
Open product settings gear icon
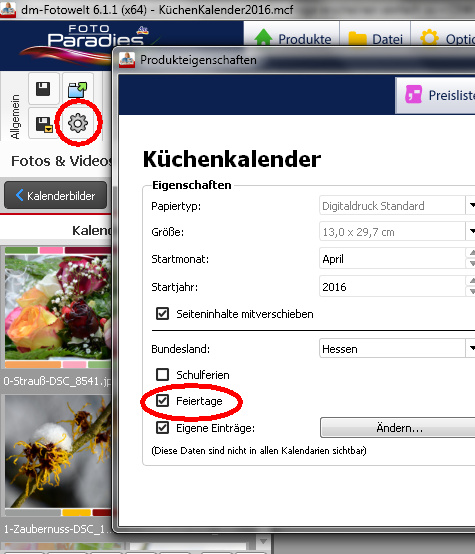(x=78, y=123)
